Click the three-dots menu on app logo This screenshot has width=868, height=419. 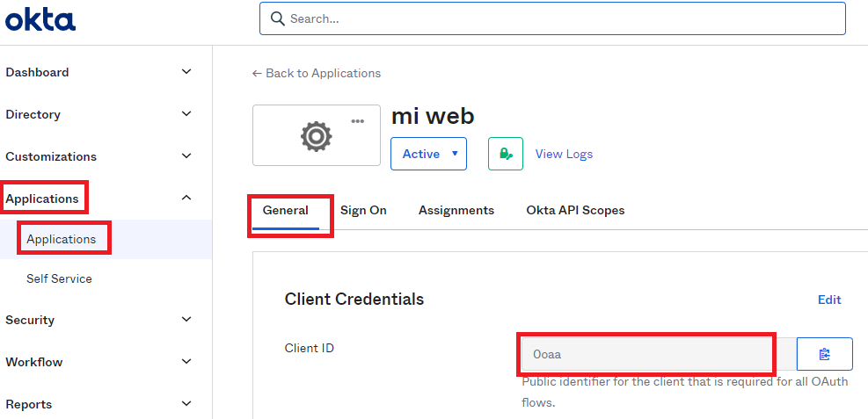pyautogui.click(x=358, y=121)
